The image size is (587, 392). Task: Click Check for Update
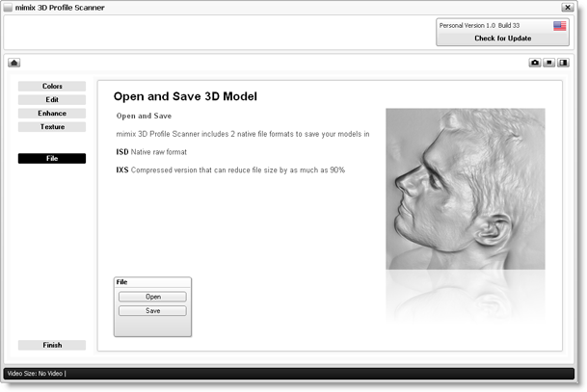[x=503, y=39]
